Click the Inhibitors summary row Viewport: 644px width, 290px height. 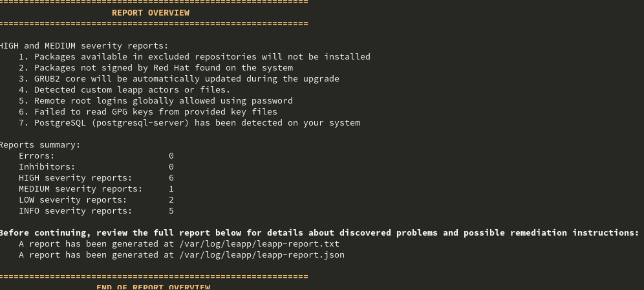pos(96,167)
